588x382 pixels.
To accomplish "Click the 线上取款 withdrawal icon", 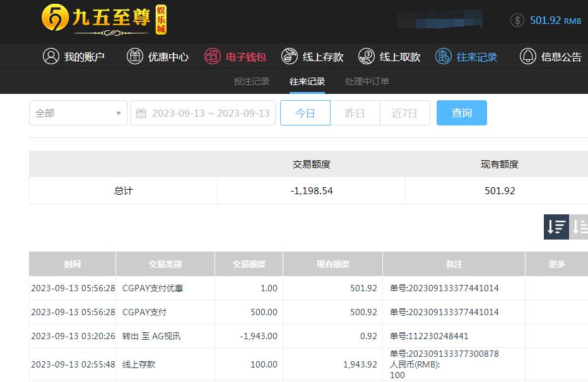I will [x=367, y=56].
